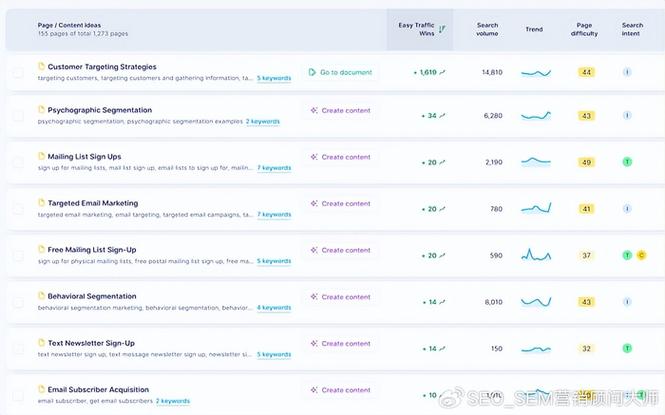This screenshot has height=415, width=665.
Task: Click Go to document button
Action: coord(340,72)
